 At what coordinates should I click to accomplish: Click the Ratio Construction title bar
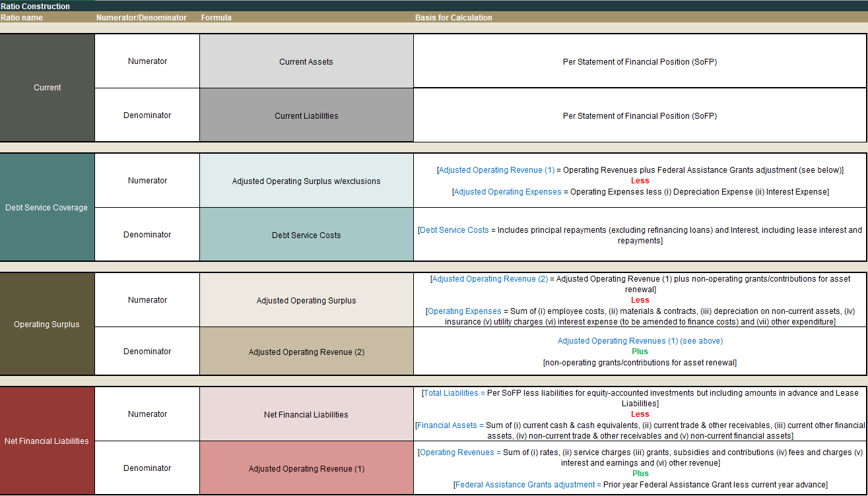[x=36, y=6]
